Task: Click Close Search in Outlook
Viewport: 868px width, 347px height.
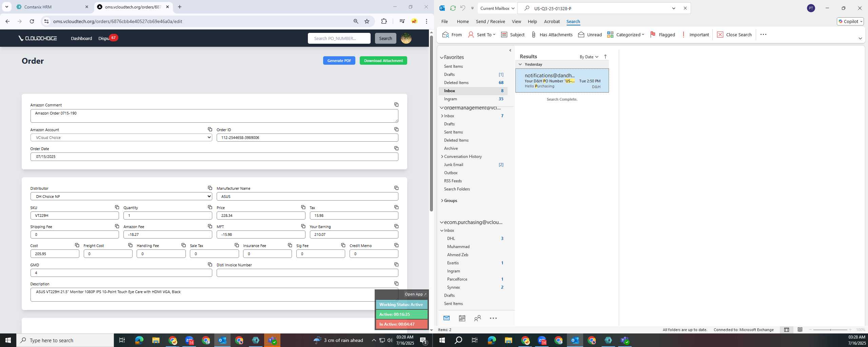Action: 734,35
